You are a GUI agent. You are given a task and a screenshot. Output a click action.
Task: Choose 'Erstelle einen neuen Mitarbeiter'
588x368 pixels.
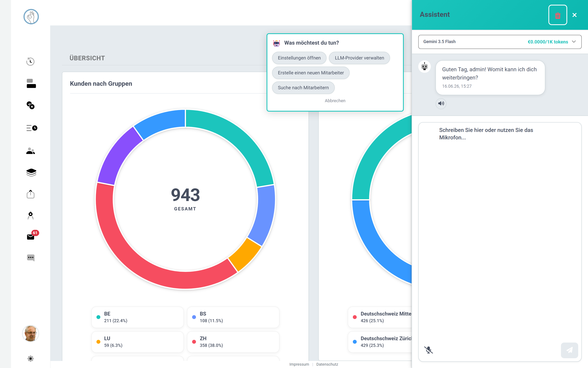pos(311,73)
